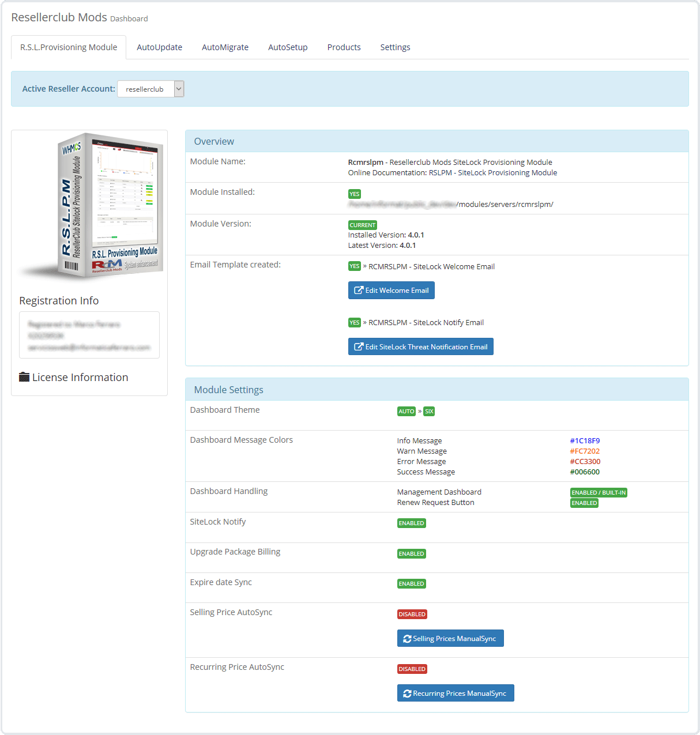The image size is (700, 735).
Task: Click the Info Message color #1C18F9
Action: pyautogui.click(x=585, y=441)
